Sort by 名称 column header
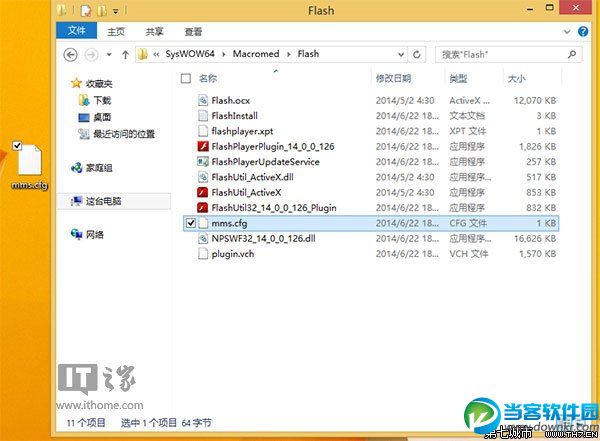600x441 pixels. pos(208,78)
